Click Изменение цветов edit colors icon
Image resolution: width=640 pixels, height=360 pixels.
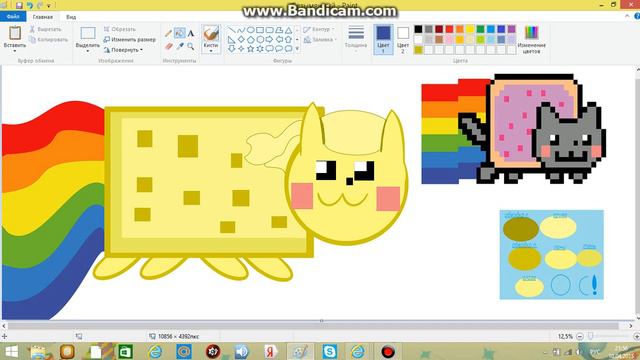pyautogui.click(x=531, y=33)
